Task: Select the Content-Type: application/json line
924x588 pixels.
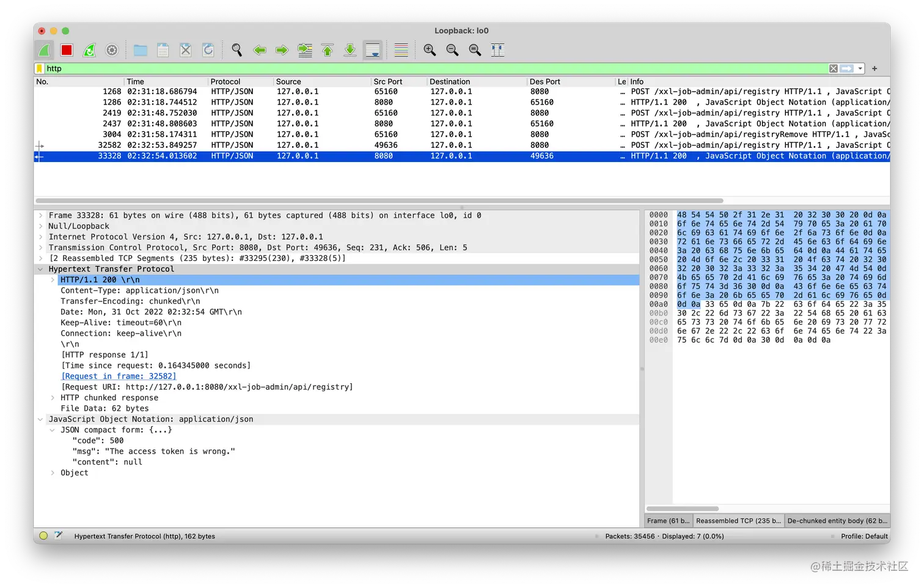Action: coord(139,290)
